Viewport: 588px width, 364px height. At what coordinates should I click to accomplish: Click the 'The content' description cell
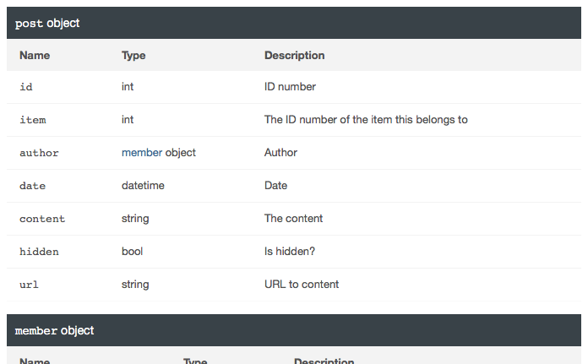pyautogui.click(x=293, y=218)
